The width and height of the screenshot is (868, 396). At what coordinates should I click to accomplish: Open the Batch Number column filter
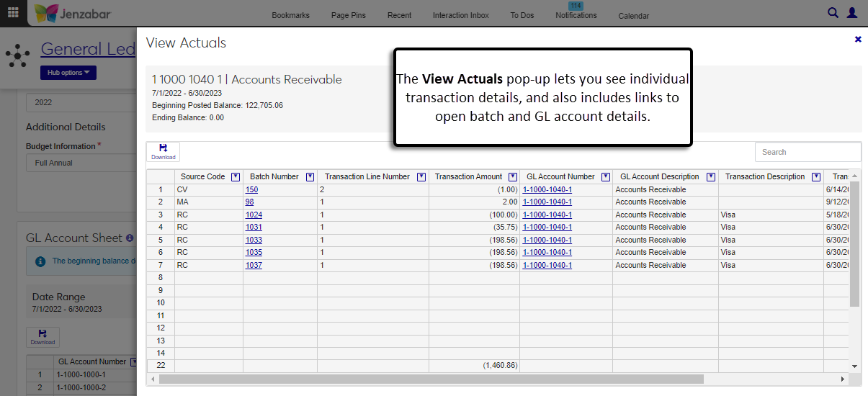coord(310,177)
